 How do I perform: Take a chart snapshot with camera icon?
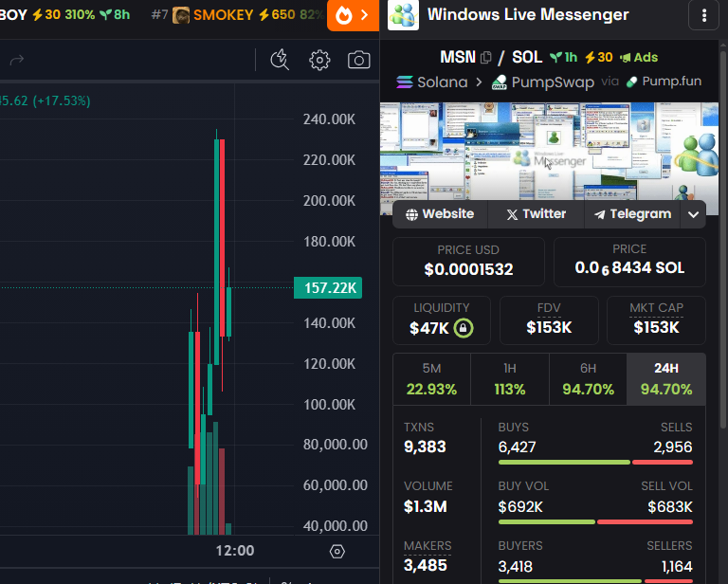359,60
